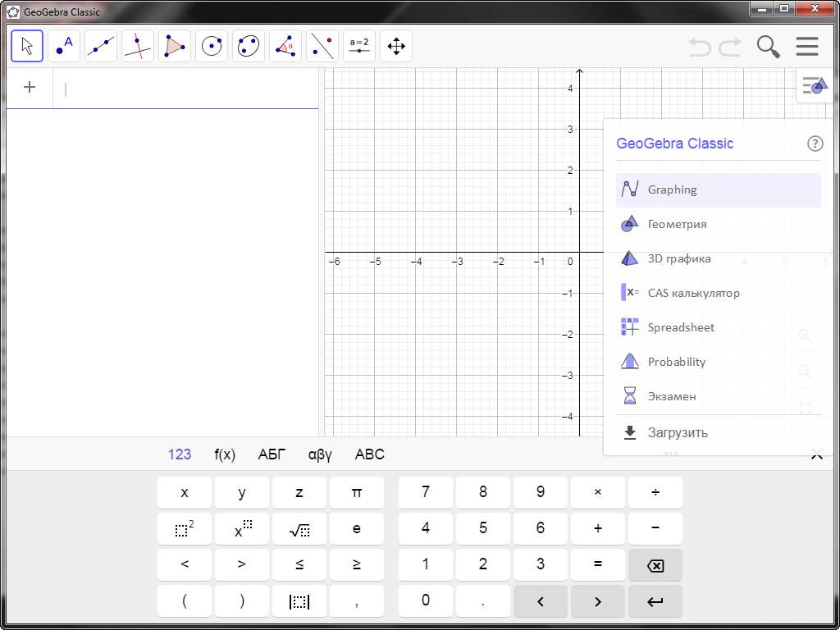Tap the equals key
Viewport: 840px width, 630px height.
598,564
